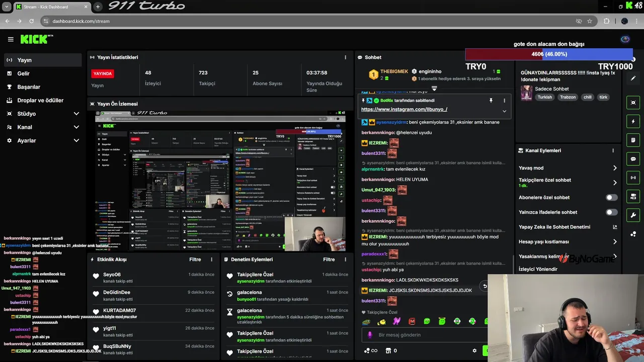
Task: Open the pinned Instagram link
Action: (x=404, y=109)
